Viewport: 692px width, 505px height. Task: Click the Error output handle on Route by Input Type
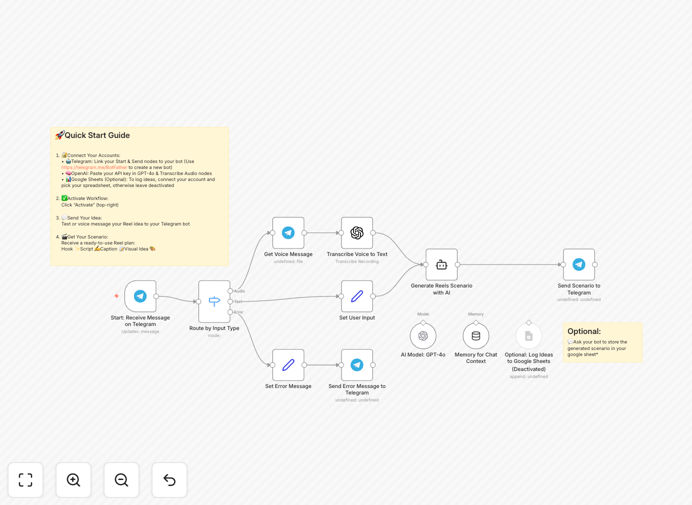[230, 312]
